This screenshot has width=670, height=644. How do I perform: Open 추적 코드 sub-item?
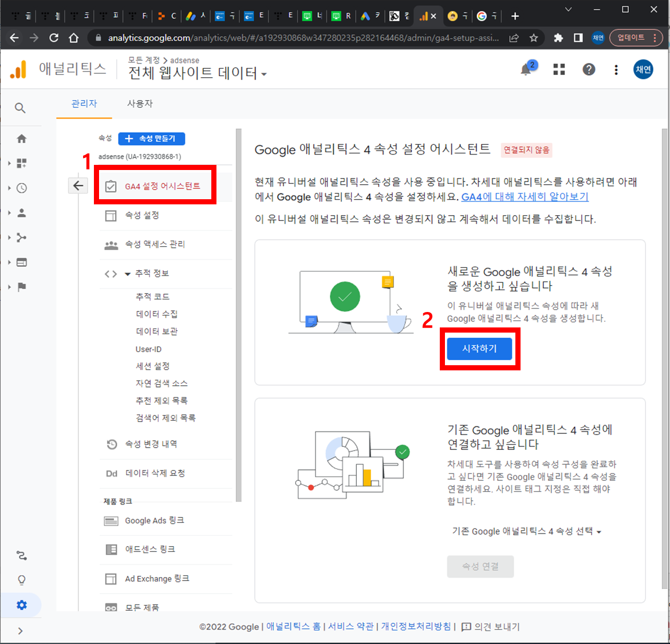[152, 297]
